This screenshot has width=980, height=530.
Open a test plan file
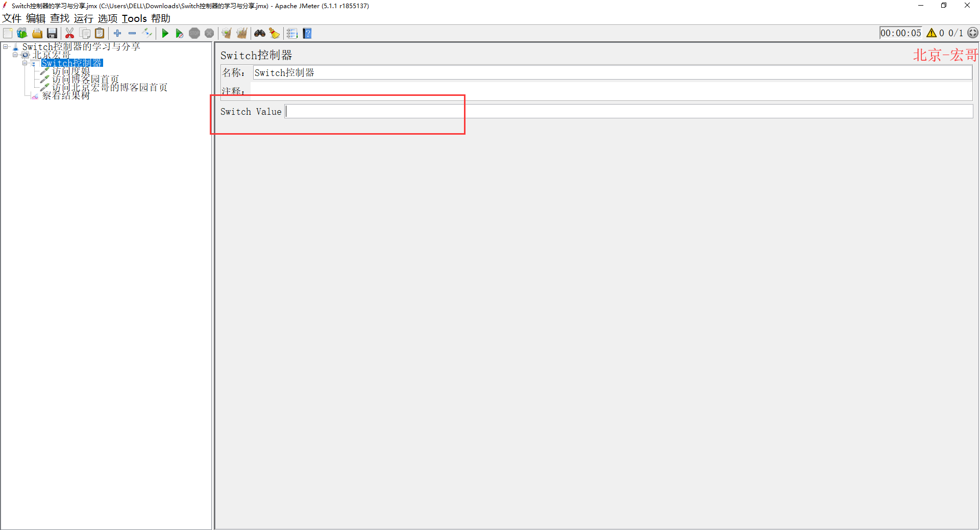(37, 33)
